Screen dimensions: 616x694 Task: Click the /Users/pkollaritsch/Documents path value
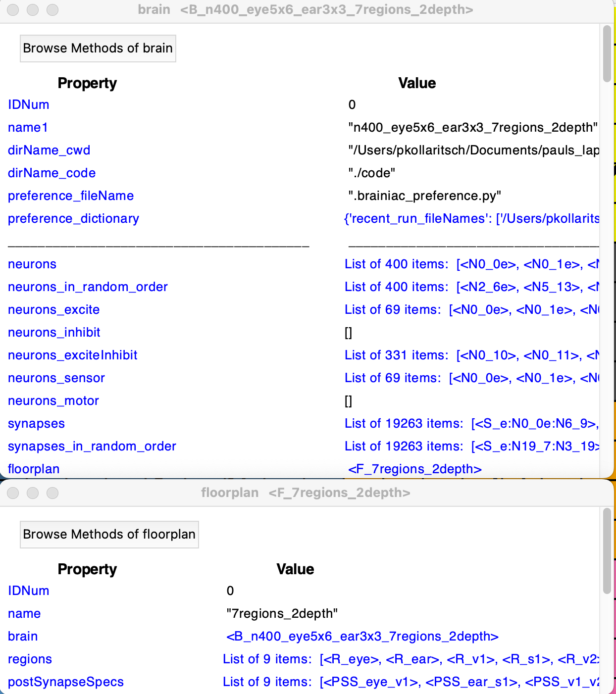pyautogui.click(x=473, y=150)
